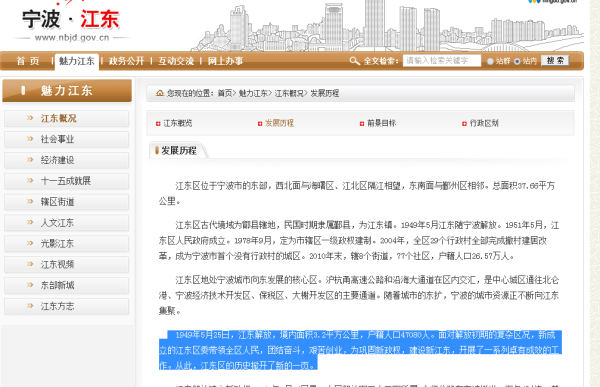Click the paragraph starting 江东区地处宁波城市向东发展
This screenshot has height=387, width=600.
(x=359, y=295)
